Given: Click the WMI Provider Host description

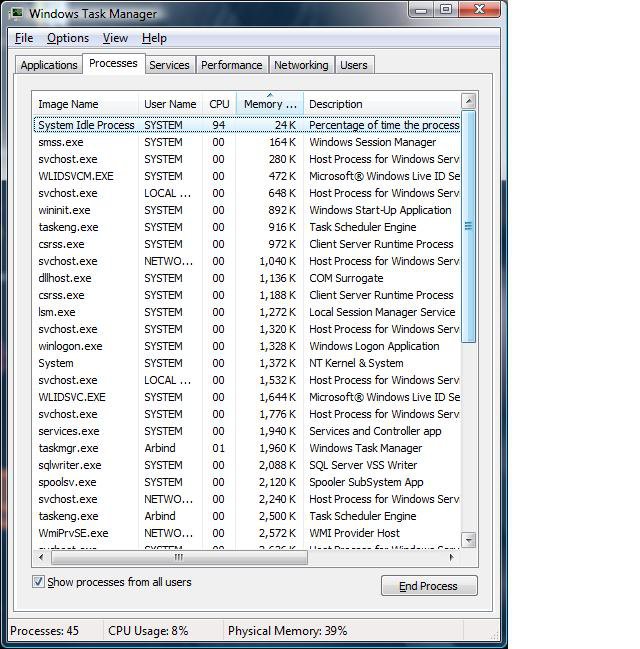Looking at the screenshot, I should pos(354,533).
